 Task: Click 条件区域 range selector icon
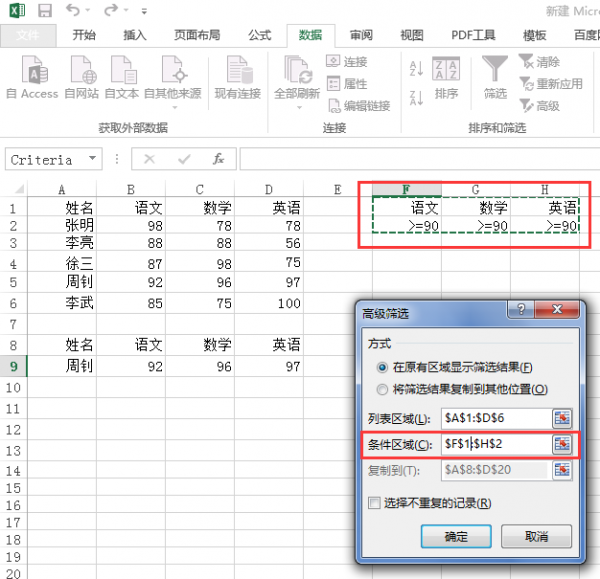point(562,444)
